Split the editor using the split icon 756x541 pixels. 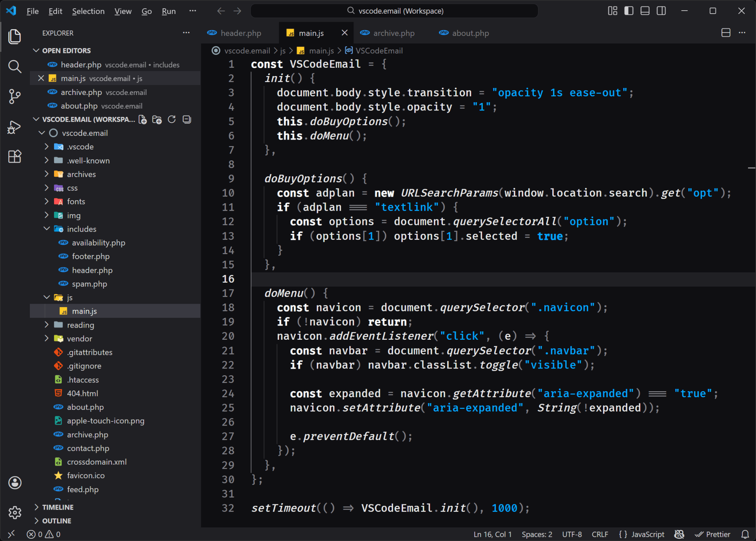click(x=726, y=33)
